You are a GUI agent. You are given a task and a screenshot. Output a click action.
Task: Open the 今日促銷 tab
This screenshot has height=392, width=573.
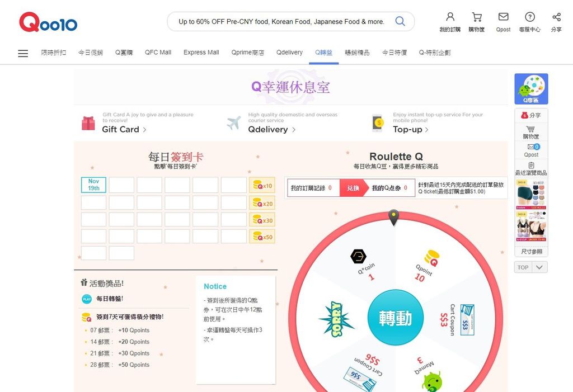click(x=91, y=53)
